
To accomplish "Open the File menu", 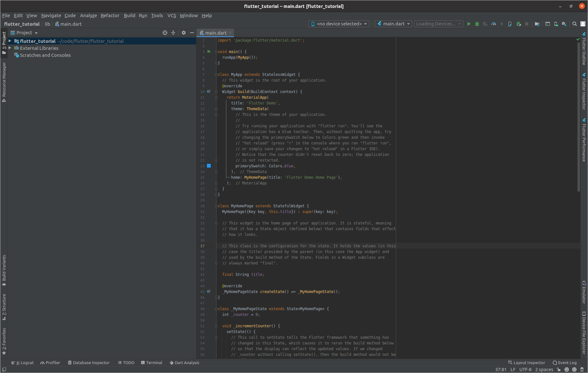I will click(x=6, y=16).
